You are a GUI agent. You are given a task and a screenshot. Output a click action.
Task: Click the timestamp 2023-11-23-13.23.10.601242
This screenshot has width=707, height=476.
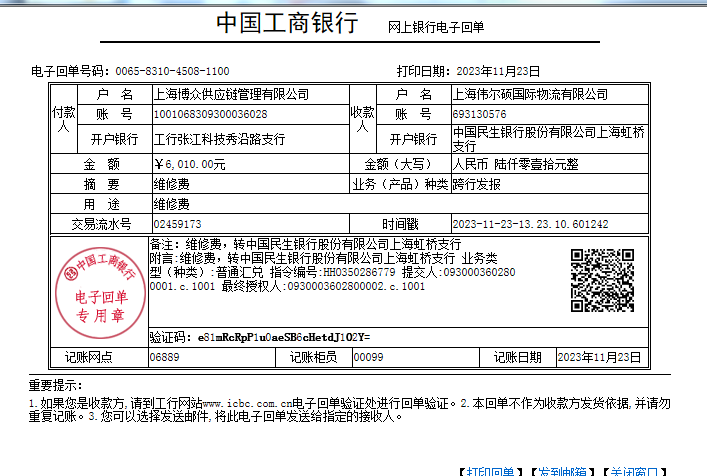point(530,224)
